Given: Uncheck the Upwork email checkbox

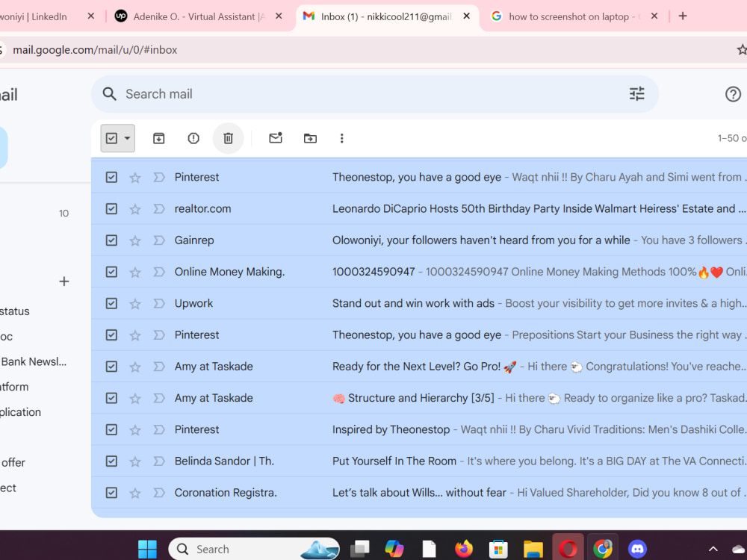Looking at the screenshot, I should [111, 303].
